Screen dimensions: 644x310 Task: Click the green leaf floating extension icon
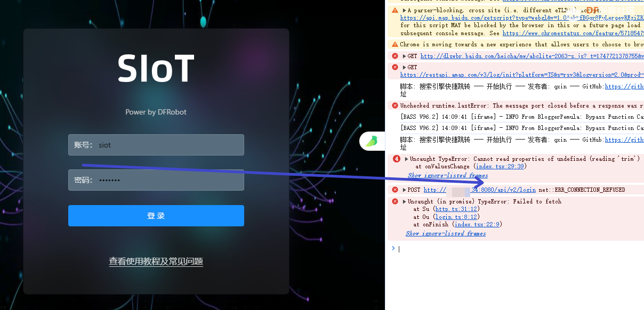point(373,141)
